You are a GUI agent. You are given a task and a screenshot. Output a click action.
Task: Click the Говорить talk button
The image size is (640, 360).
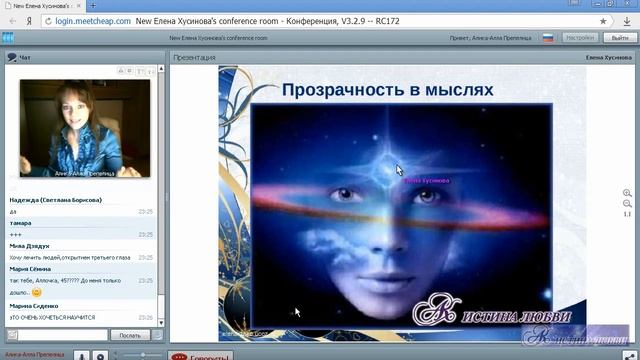point(201,356)
